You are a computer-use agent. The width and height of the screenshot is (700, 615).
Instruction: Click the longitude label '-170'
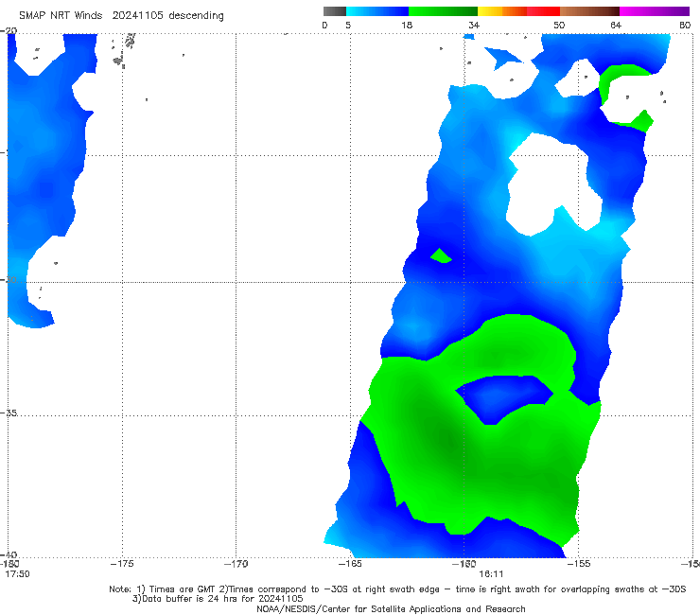click(236, 564)
